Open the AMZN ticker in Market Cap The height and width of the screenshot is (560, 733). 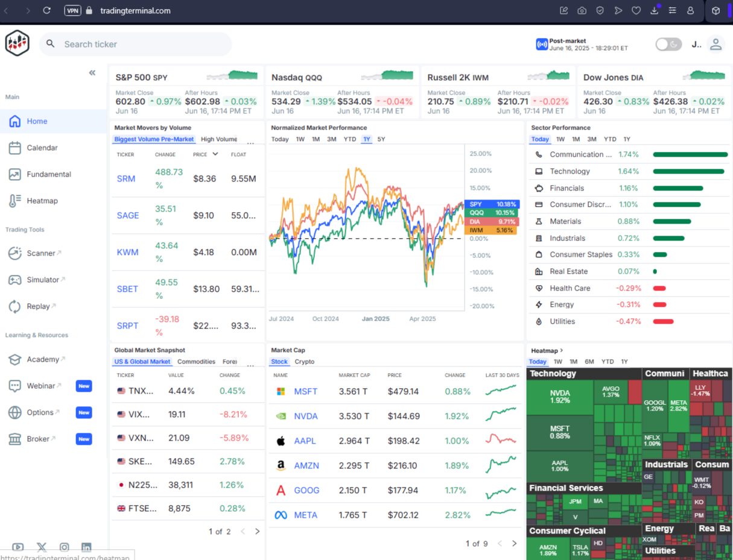306,465
